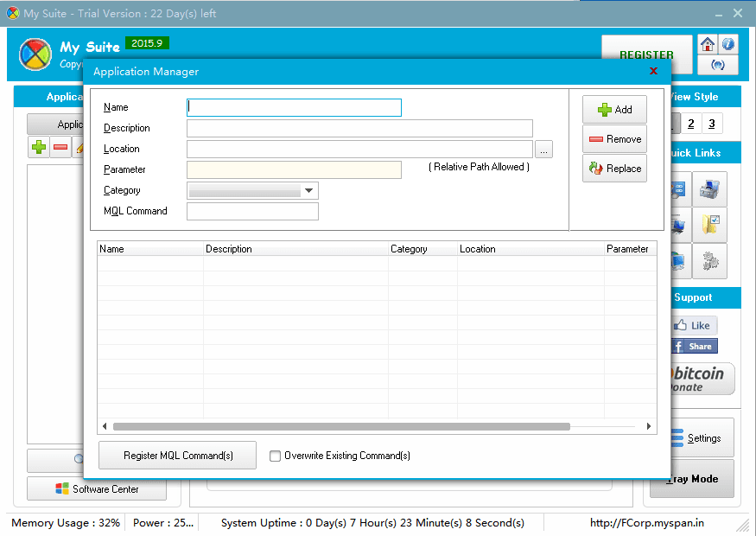Expand the Category dropdown

click(308, 190)
